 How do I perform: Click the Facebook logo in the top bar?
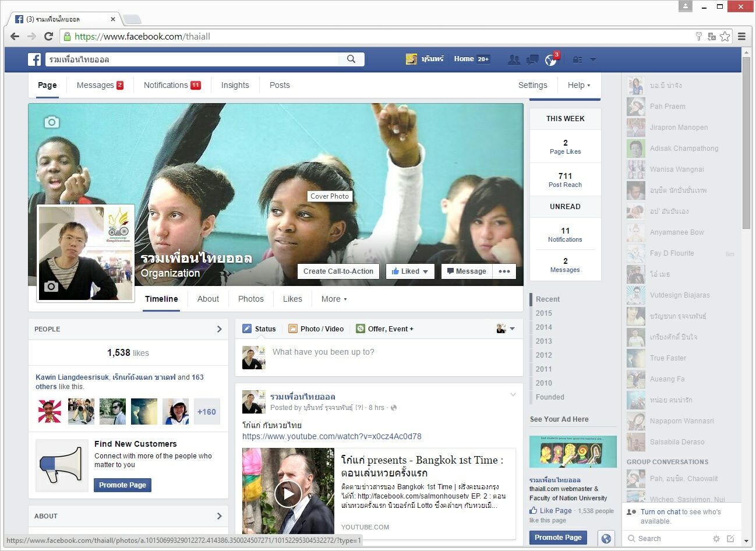(34, 59)
